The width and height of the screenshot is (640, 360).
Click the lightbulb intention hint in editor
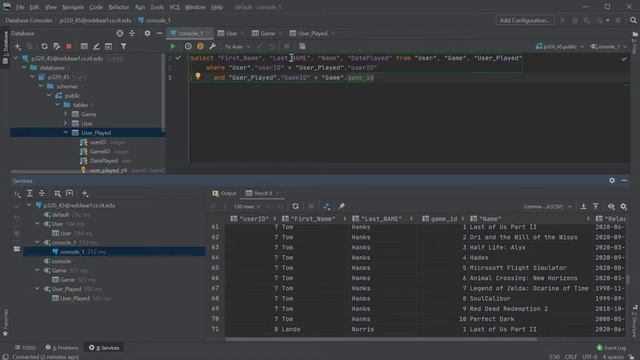click(x=198, y=76)
